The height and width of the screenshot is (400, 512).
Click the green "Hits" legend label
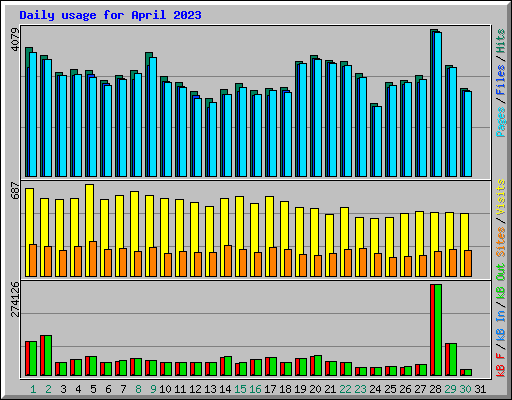click(501, 41)
